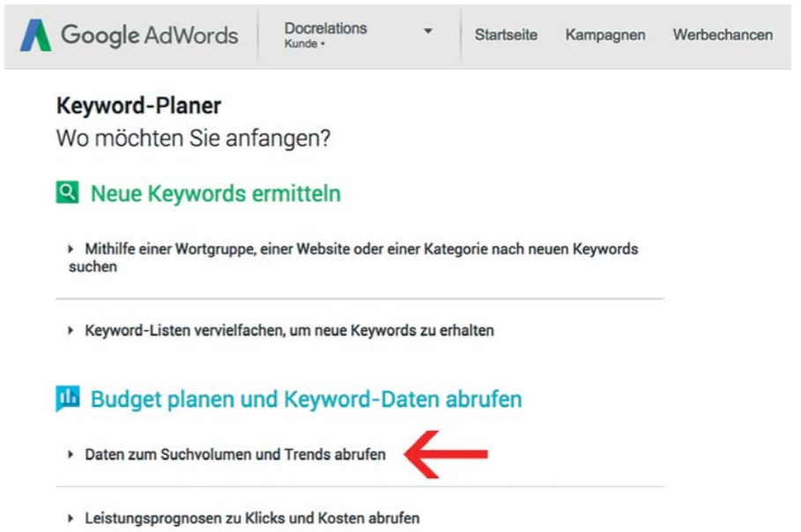Click the Wo möchten Sie anfangen? text

point(193,138)
